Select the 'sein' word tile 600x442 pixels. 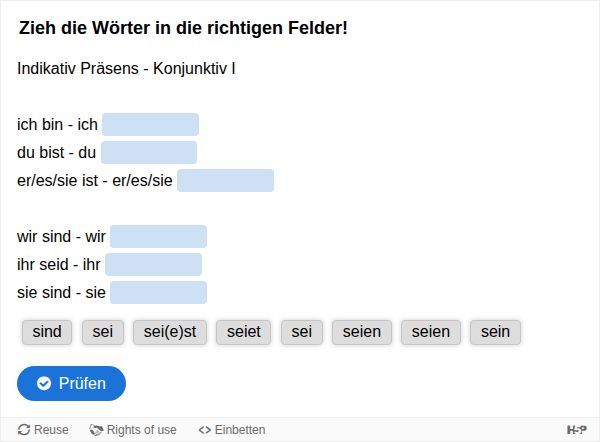pyautogui.click(x=495, y=332)
